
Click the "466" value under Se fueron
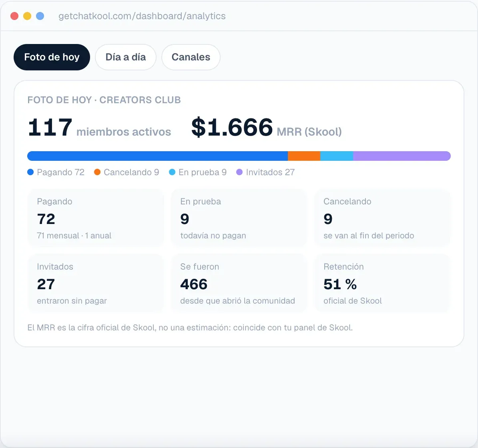[194, 284]
